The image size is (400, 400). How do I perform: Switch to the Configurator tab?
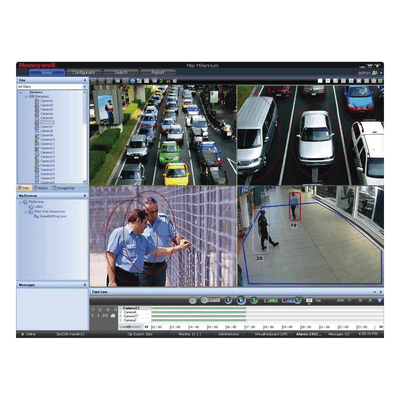[84, 72]
